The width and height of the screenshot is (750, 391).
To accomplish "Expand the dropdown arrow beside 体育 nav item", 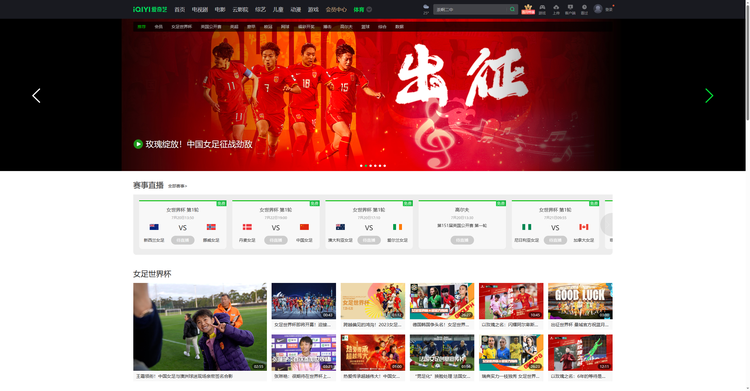I will tap(369, 10).
